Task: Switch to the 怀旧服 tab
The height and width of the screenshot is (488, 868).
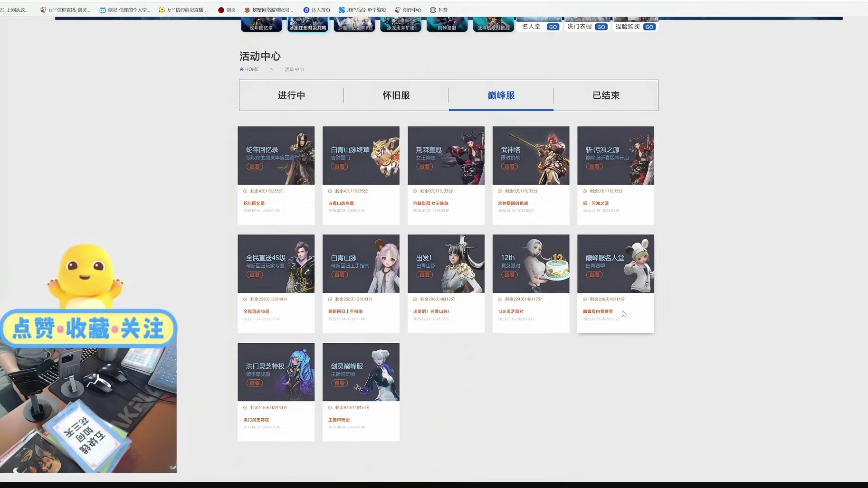Action: 396,95
